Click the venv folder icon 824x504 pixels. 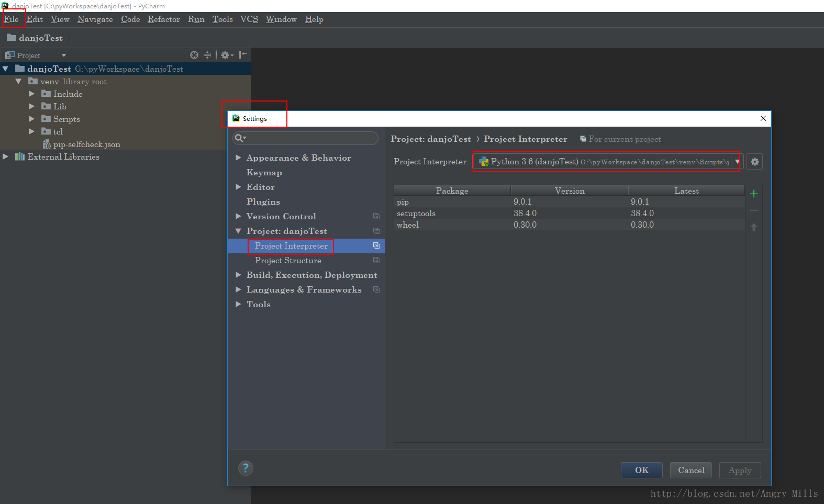click(33, 81)
